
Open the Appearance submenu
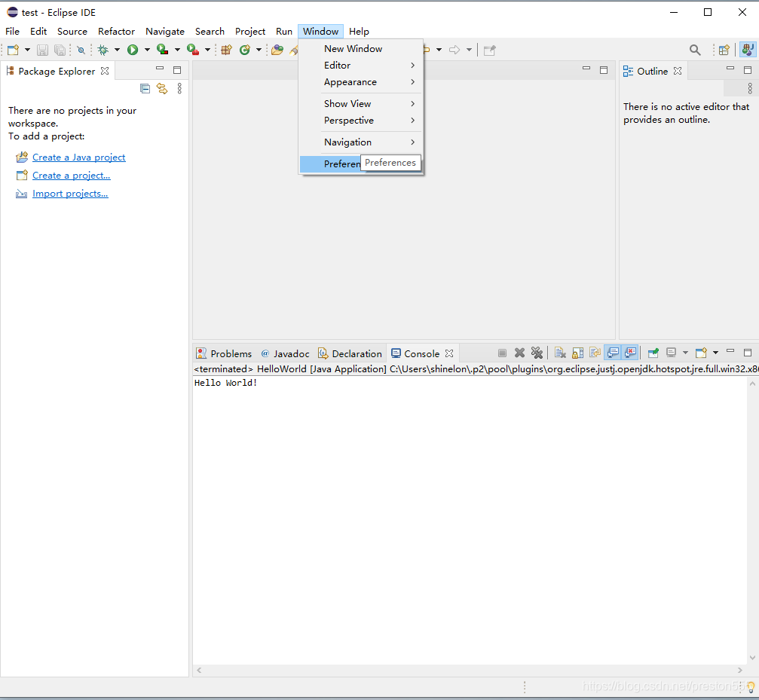[360, 82]
